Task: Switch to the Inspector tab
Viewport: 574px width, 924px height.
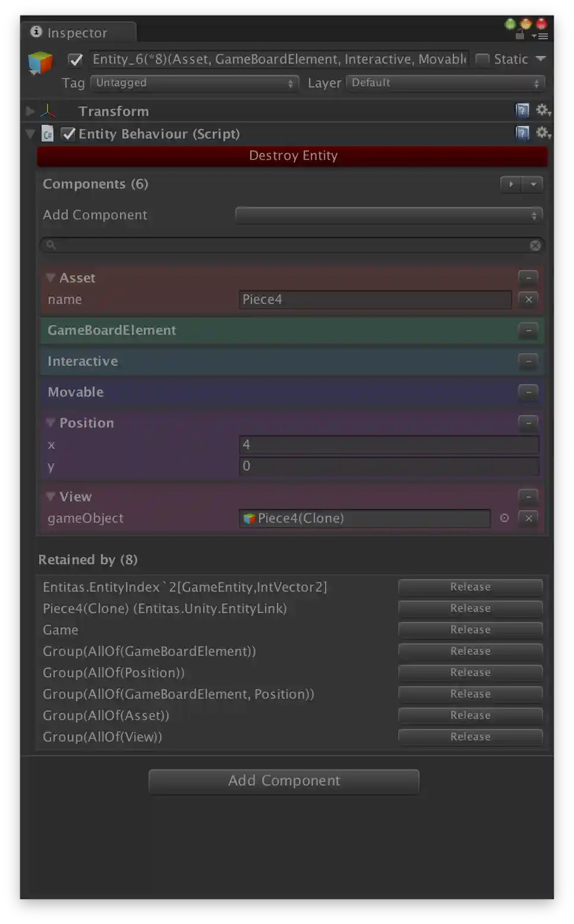Action: tap(77, 32)
